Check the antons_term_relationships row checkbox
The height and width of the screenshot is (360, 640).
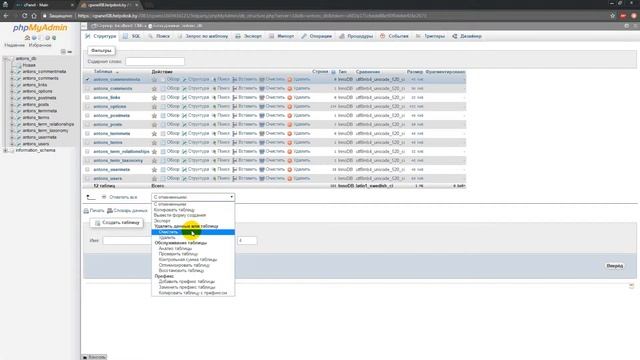pos(87,151)
